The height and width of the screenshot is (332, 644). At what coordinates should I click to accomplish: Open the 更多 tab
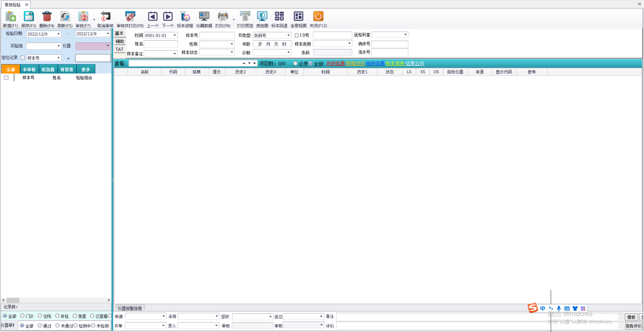click(x=86, y=69)
